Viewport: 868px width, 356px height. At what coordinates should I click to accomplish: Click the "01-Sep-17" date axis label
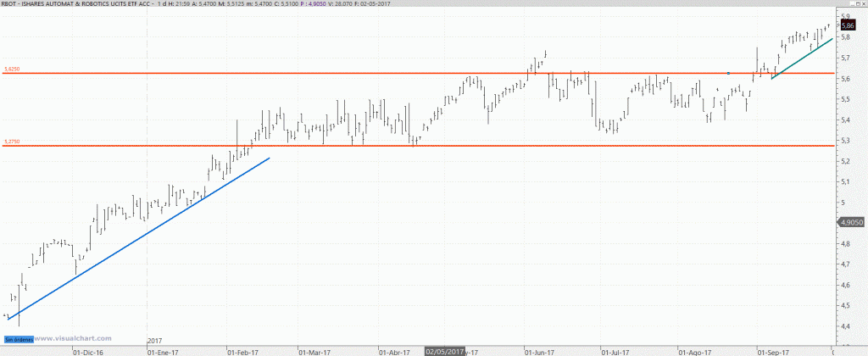771,352
